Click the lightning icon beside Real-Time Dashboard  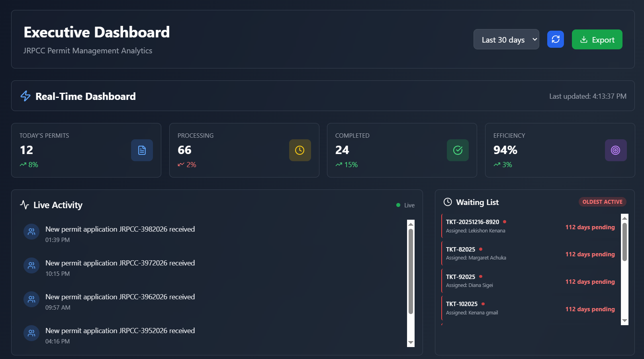pos(25,96)
